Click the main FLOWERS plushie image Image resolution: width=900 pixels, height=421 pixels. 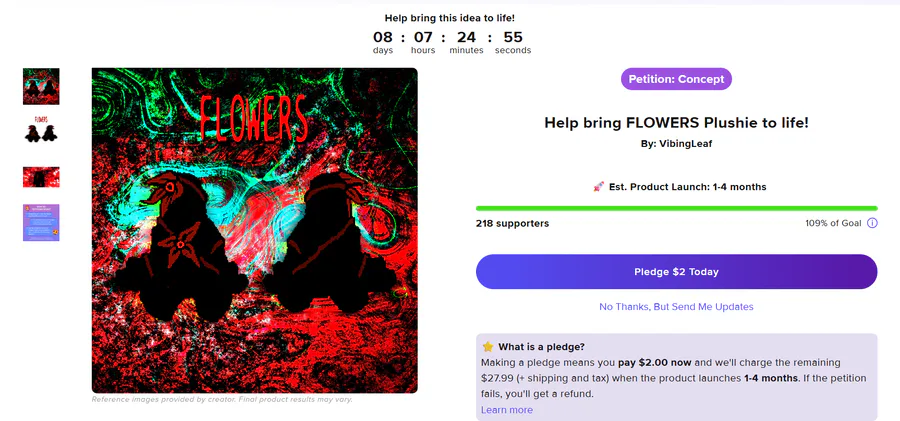[255, 230]
